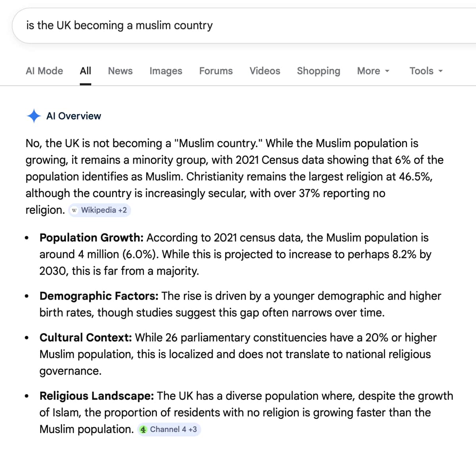
Task: Open the Videos tab
Action: 265,71
